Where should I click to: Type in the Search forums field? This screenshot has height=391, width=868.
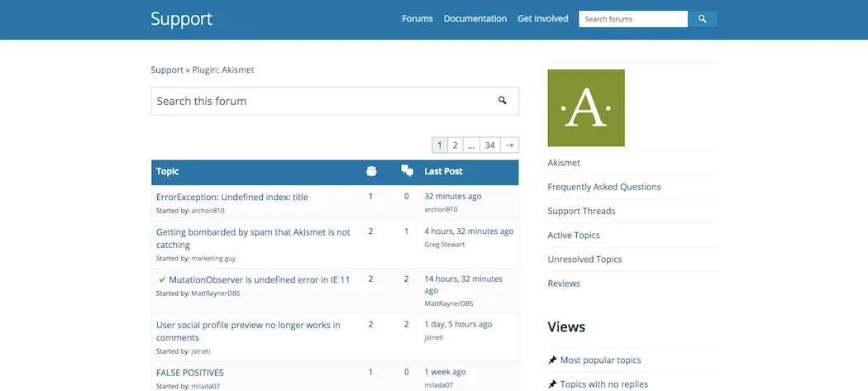(x=632, y=19)
